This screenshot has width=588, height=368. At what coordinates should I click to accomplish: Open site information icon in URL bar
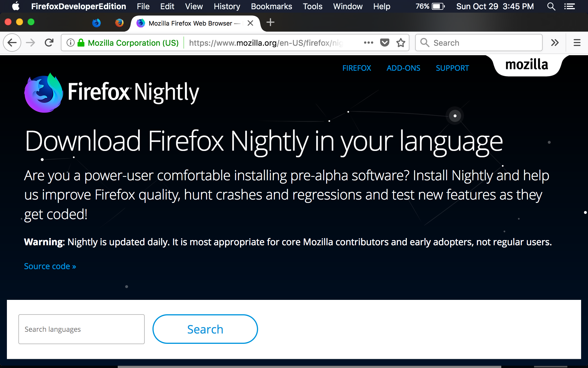[x=70, y=43]
